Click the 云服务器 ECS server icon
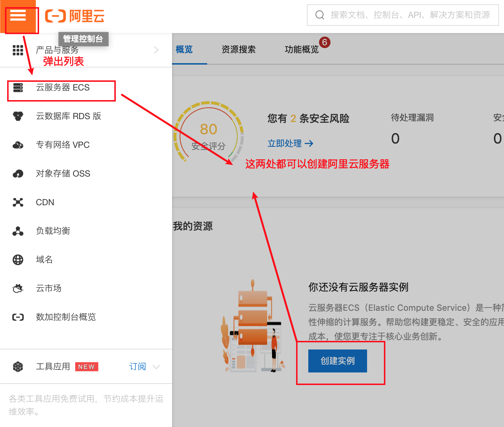 (18, 88)
